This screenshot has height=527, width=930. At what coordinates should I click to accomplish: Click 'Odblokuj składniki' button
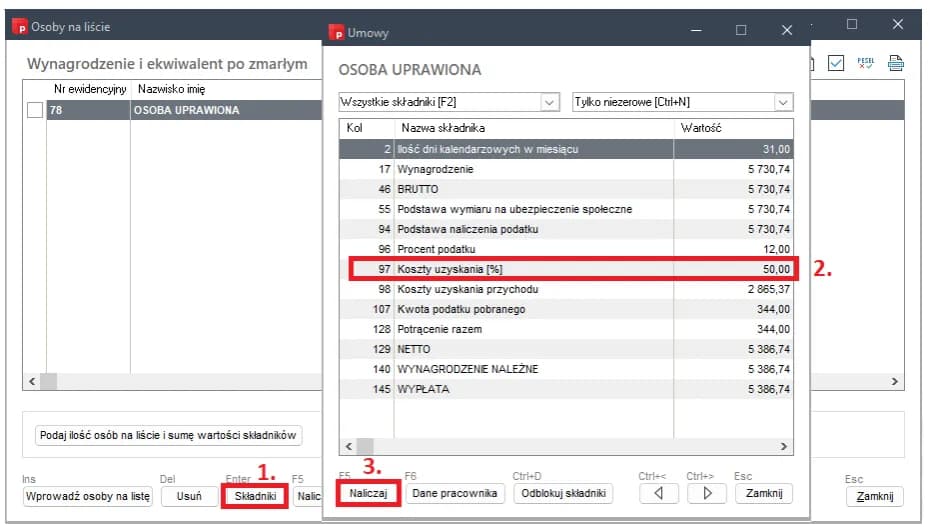563,493
